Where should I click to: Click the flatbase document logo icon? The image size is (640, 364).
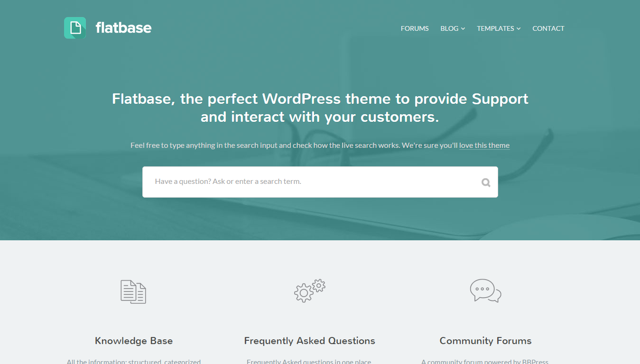click(75, 28)
